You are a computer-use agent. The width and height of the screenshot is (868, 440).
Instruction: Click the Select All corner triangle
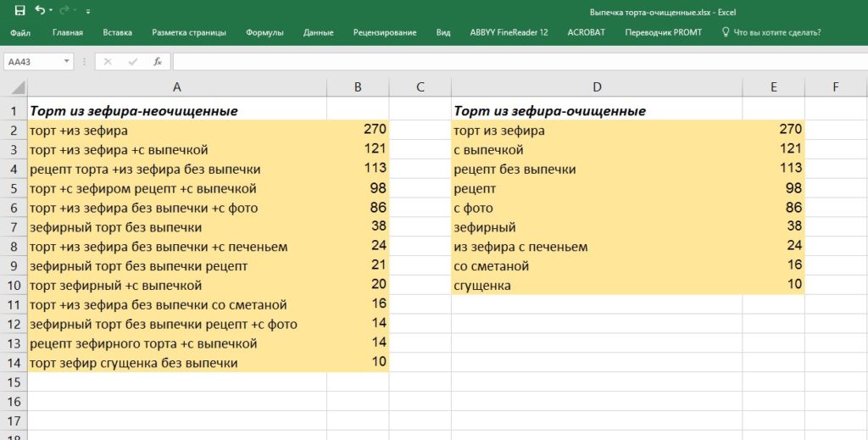point(14,87)
